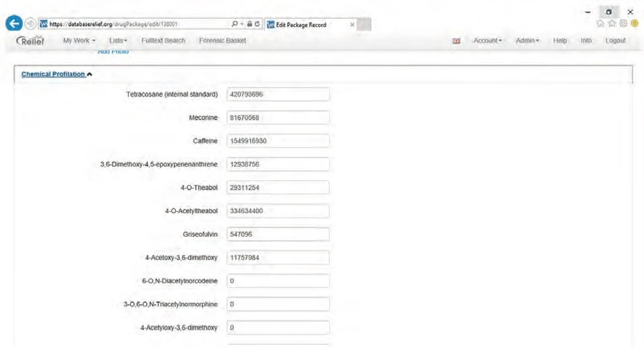Screen dimensions: 644x354
Task: Expand the Lists dropdown menu
Action: 118,41
